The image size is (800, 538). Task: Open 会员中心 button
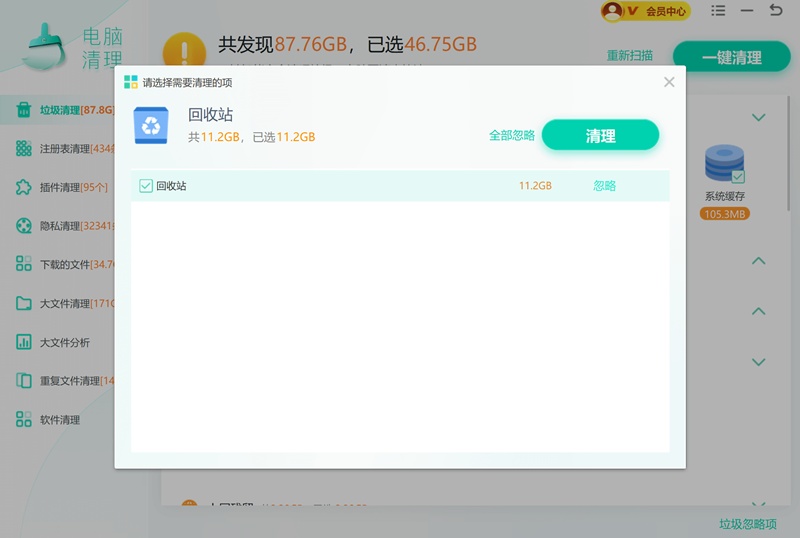[646, 11]
